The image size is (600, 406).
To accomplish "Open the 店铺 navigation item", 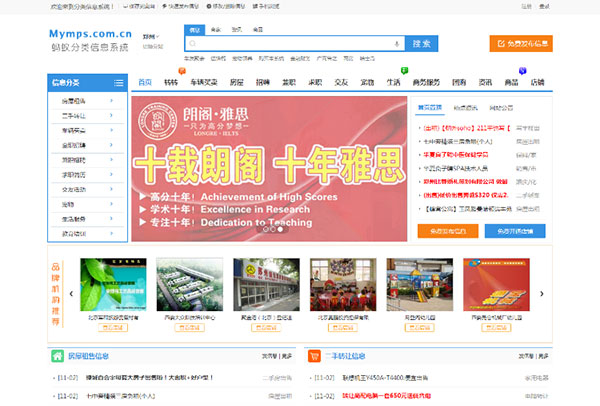I will tap(537, 82).
